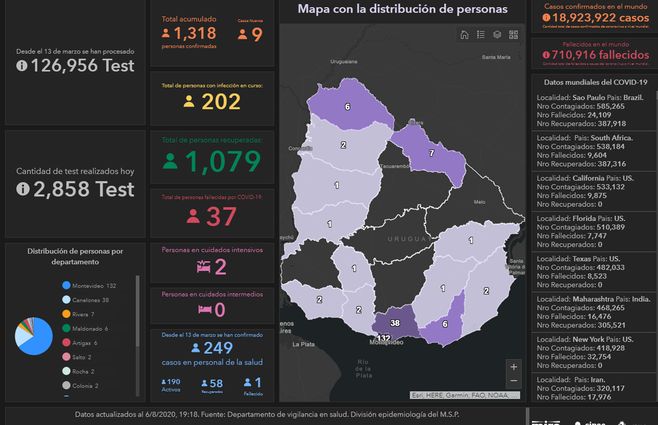Click the map Home extent icon
Screen dimensions: 658x425
click(x=465, y=34)
